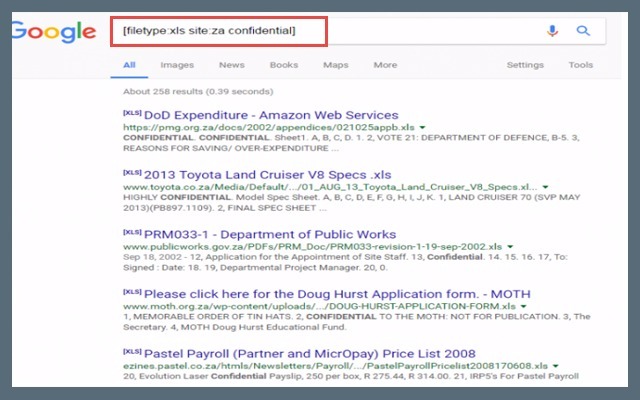Viewport: 640px width, 400px height.
Task: Click XLS tag beside Doug Hurst result
Action: [x=132, y=291]
